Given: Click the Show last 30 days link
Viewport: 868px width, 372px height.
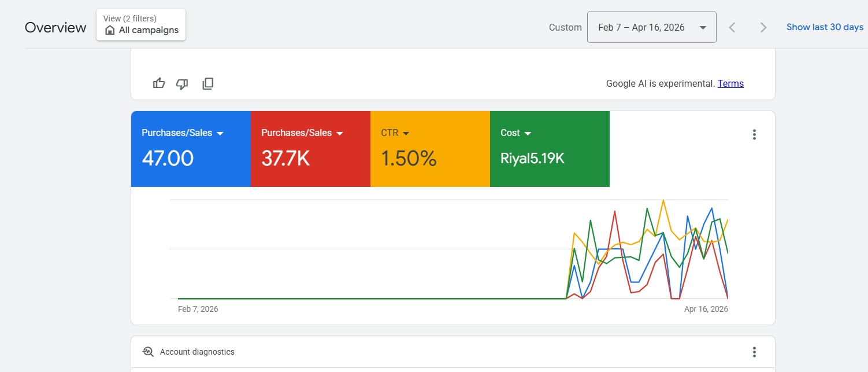Looking at the screenshot, I should pos(825,27).
